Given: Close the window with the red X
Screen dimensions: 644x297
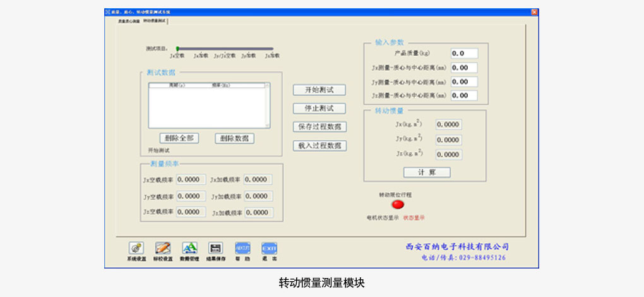Looking at the screenshot, I should 534,12.
